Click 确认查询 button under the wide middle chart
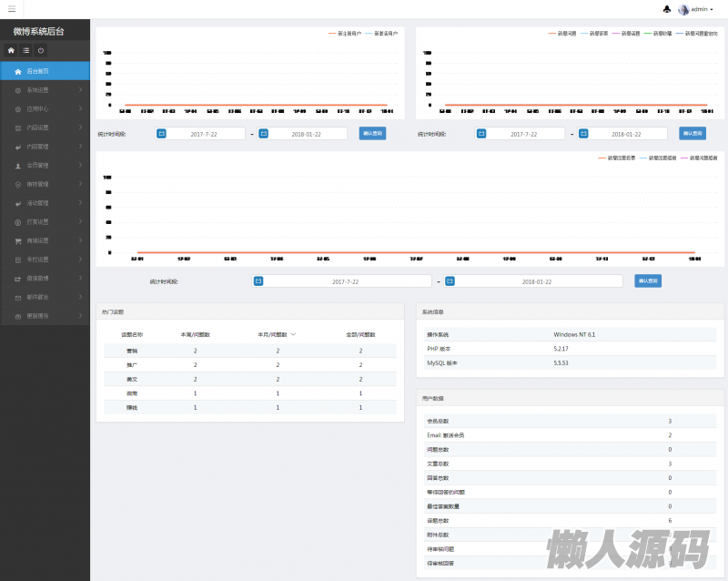The image size is (728, 581). tap(648, 280)
